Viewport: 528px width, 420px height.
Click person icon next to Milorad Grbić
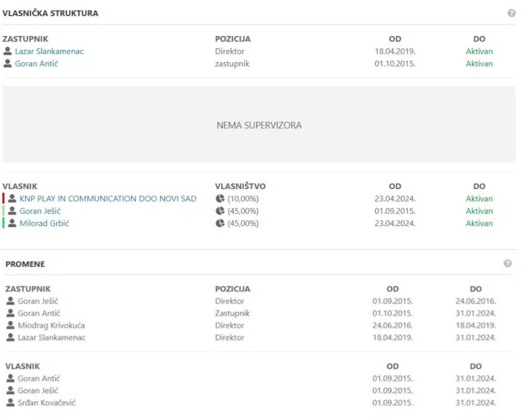coord(12,223)
